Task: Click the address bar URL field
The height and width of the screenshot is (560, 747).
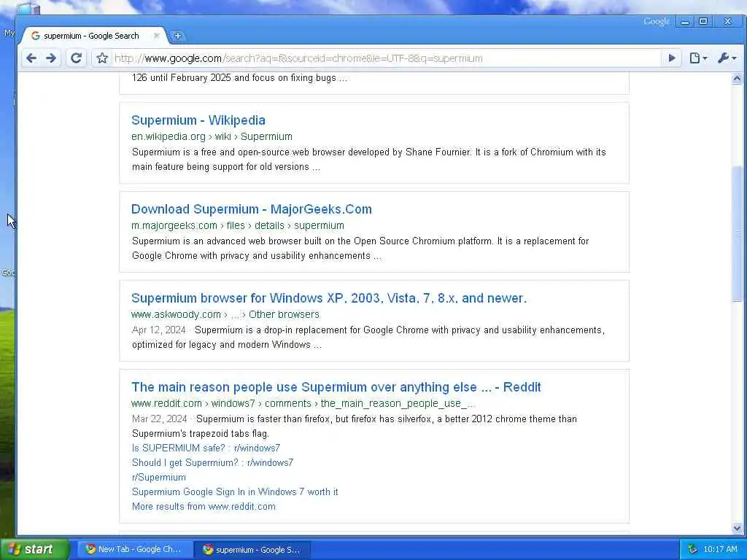Action: pos(386,58)
